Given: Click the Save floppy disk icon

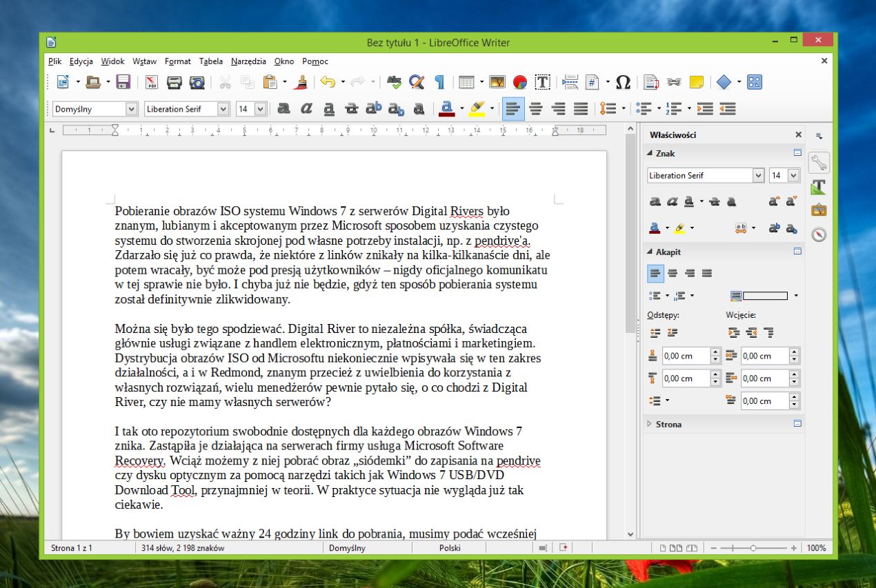Looking at the screenshot, I should click(x=123, y=83).
